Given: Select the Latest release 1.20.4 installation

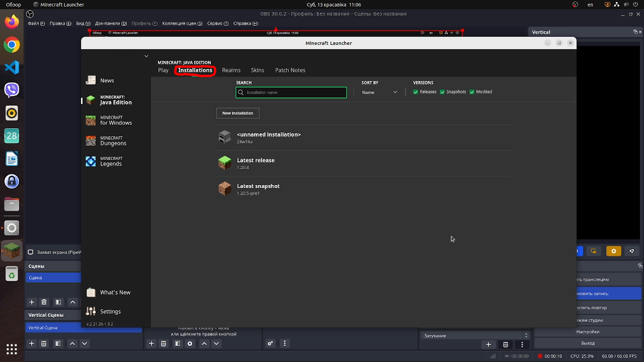Looking at the screenshot, I should [364, 163].
